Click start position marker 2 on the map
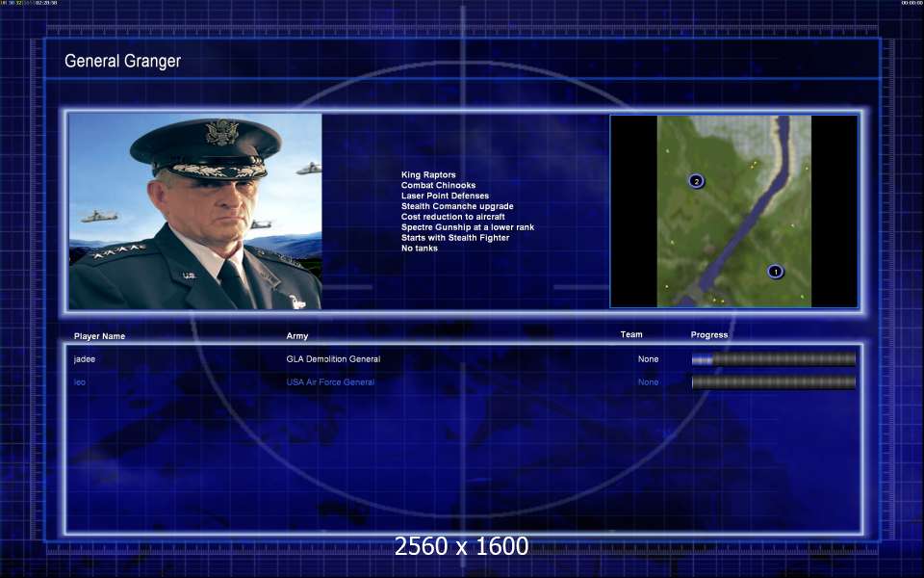924x578 pixels. [696, 181]
